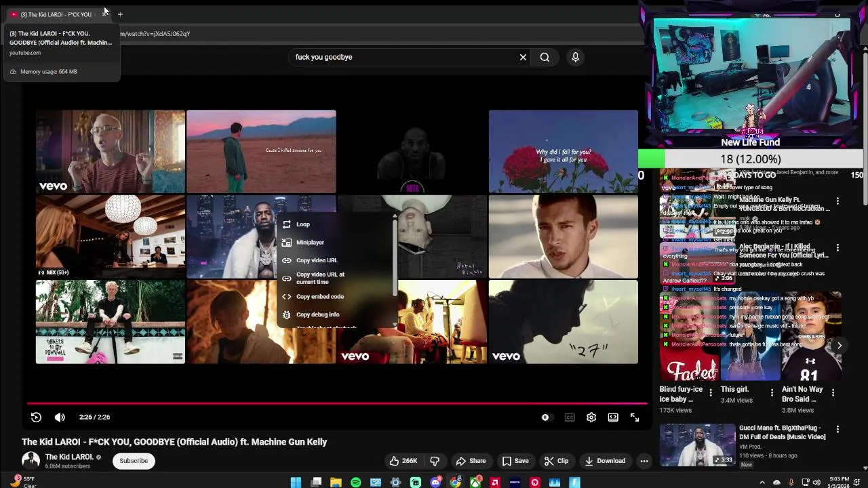Open Discord from the taskbar
The width and height of the screenshot is (868, 488).
pos(435,483)
